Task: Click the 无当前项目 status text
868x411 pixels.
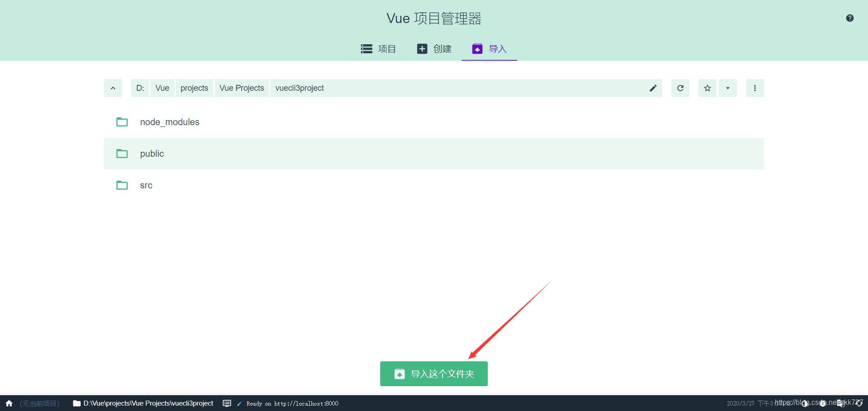Action: coord(40,403)
